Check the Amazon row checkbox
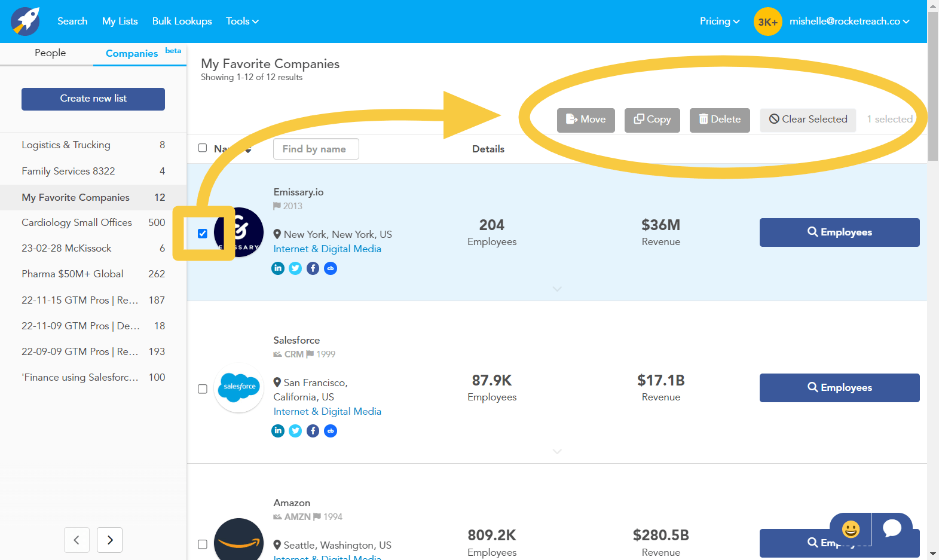The height and width of the screenshot is (560, 939). click(x=203, y=544)
